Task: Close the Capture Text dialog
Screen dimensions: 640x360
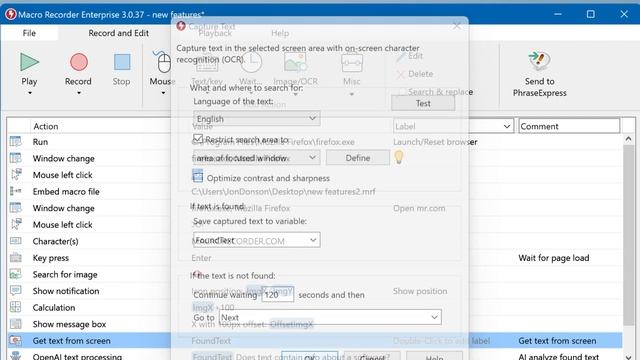Action: (x=457, y=26)
